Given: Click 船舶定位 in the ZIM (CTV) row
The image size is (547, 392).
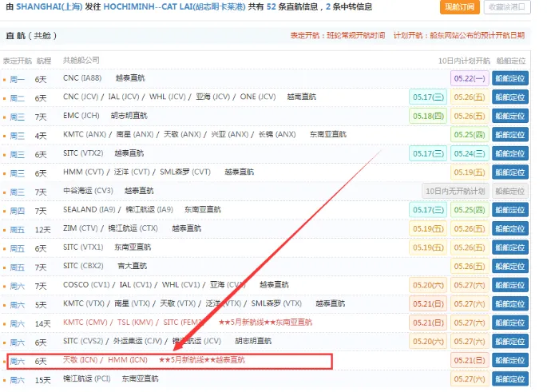Looking at the screenshot, I should [x=510, y=229].
